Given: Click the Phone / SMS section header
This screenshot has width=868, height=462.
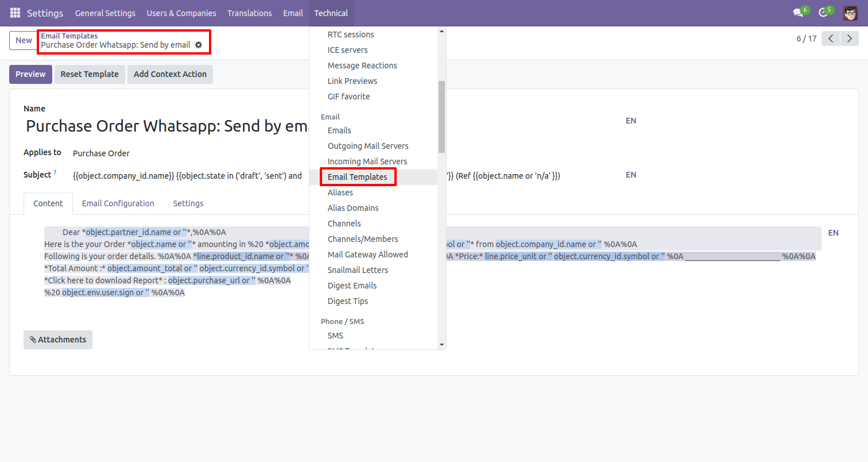Looking at the screenshot, I should coord(342,321).
